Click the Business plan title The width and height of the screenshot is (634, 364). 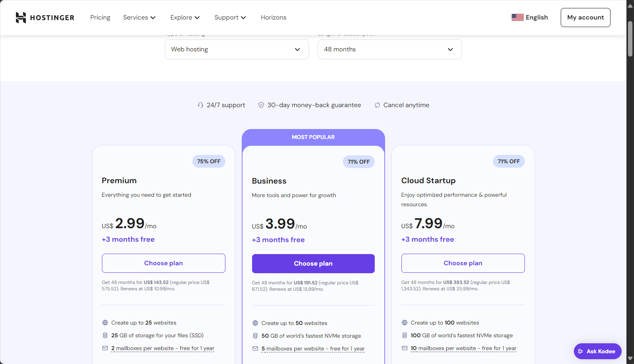point(269,181)
